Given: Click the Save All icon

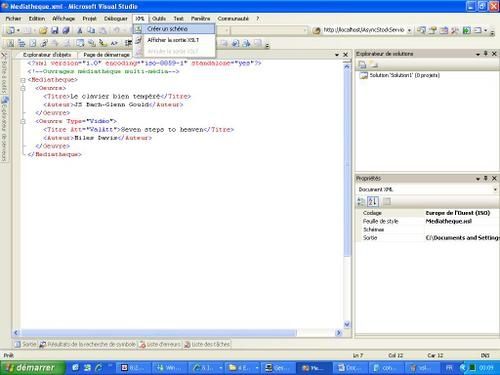Looking at the screenshot, I should tap(66, 31).
